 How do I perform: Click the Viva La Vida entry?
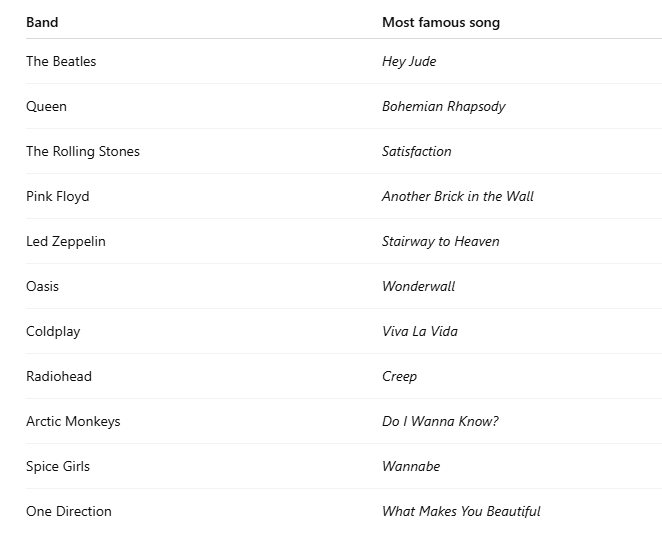point(419,331)
